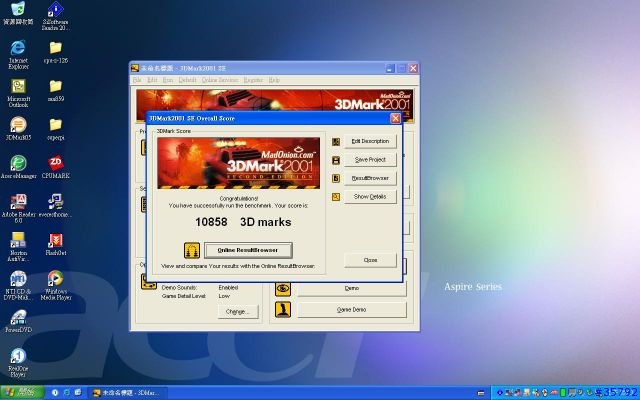Open the Run menu in 3DMark2001 SE
This screenshot has height=400, width=640.
(x=168, y=80)
